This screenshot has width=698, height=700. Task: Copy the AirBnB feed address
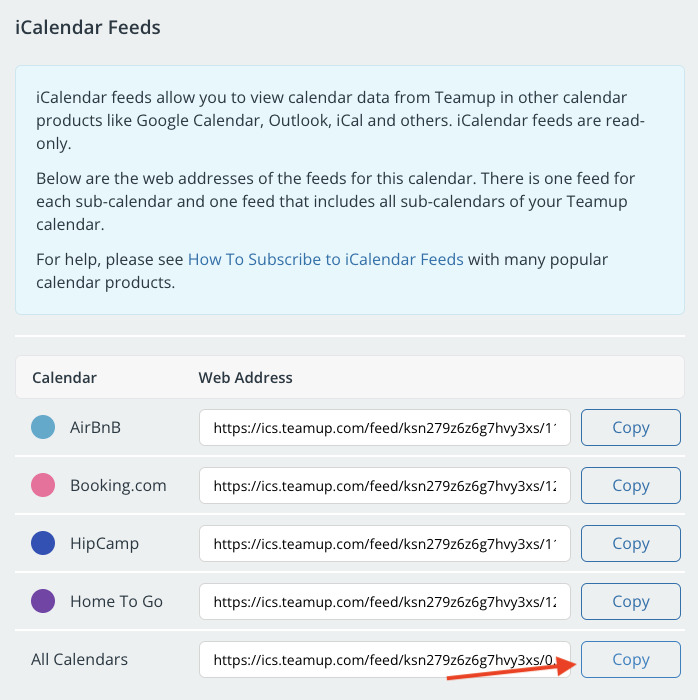coord(630,428)
